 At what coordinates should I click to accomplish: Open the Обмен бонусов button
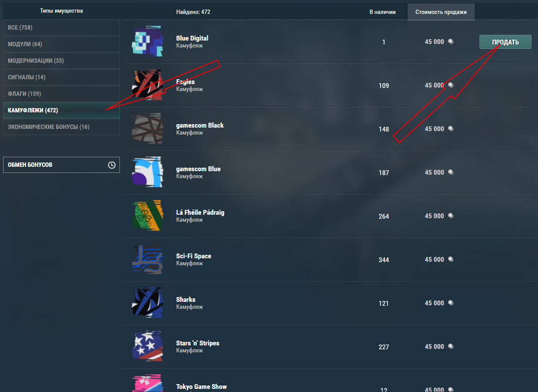pos(61,165)
